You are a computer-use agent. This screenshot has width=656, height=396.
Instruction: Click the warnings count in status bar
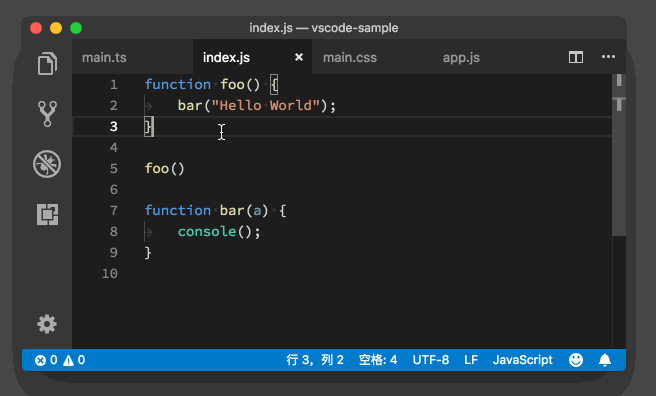point(74,360)
